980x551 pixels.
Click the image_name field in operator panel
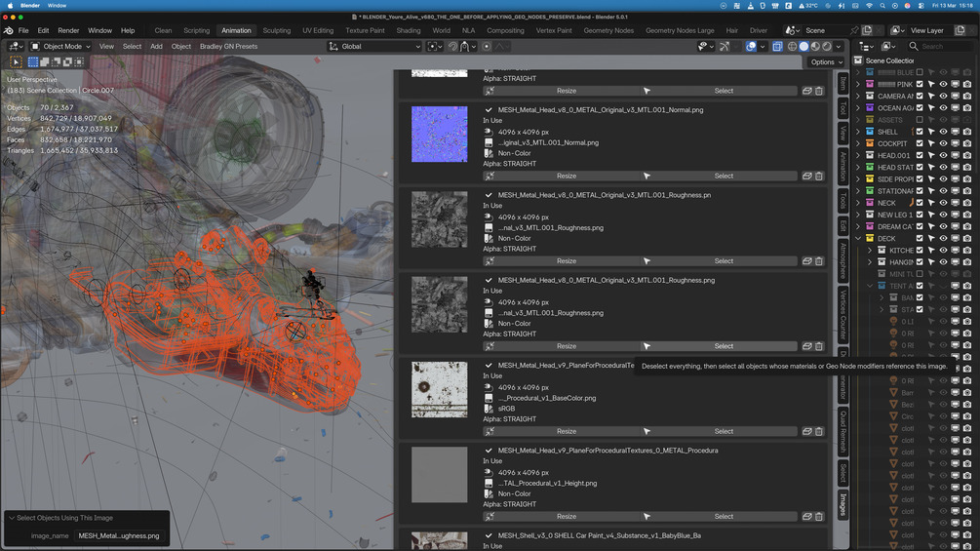click(x=119, y=536)
